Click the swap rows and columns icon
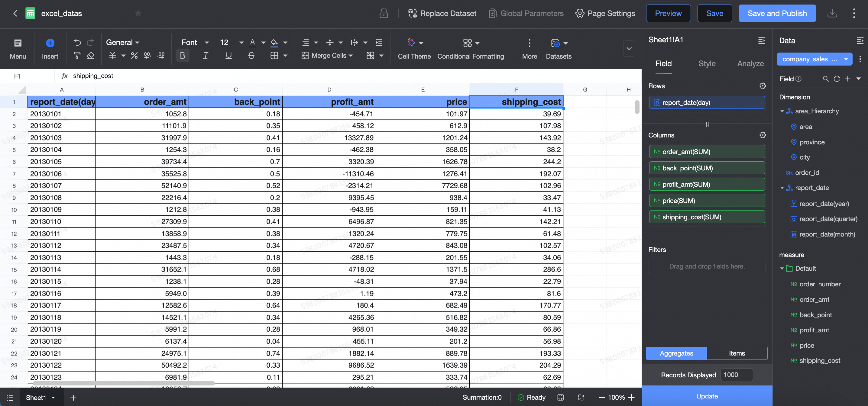Screen dimensions: 868x406 tap(707, 124)
